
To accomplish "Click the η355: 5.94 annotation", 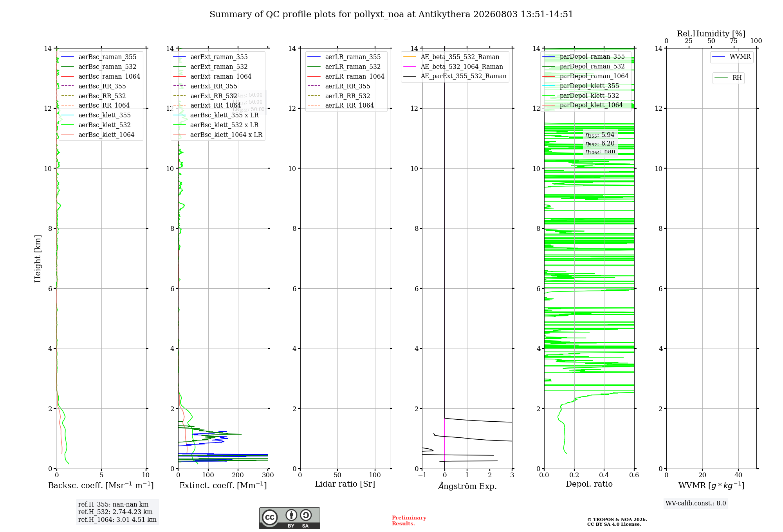I will point(600,135).
